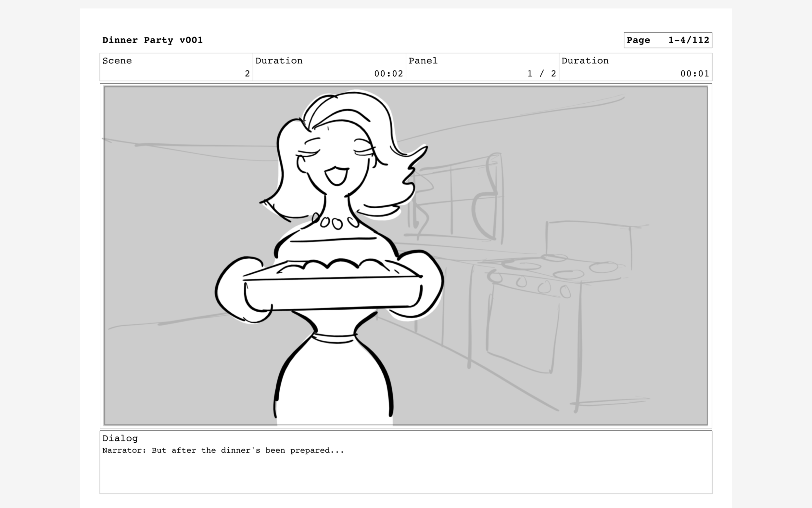Click the Duration header above 00:01

click(585, 61)
